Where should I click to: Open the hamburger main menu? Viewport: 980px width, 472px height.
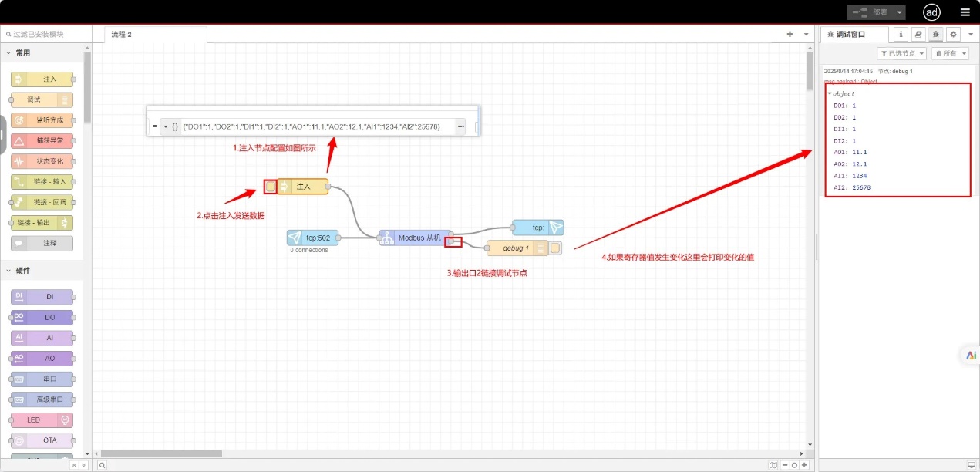click(965, 12)
